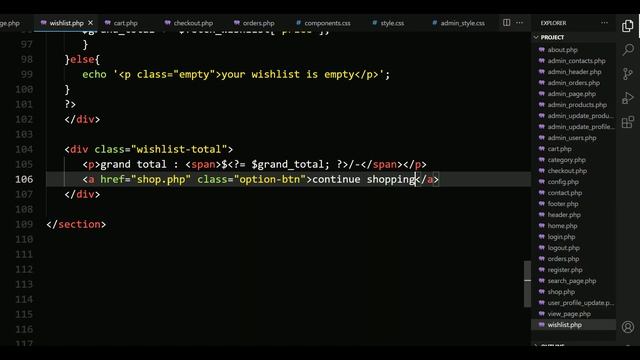This screenshot has height=360, width=640.
Task: Open admin_update_product file in explorer
Action: 580,116
